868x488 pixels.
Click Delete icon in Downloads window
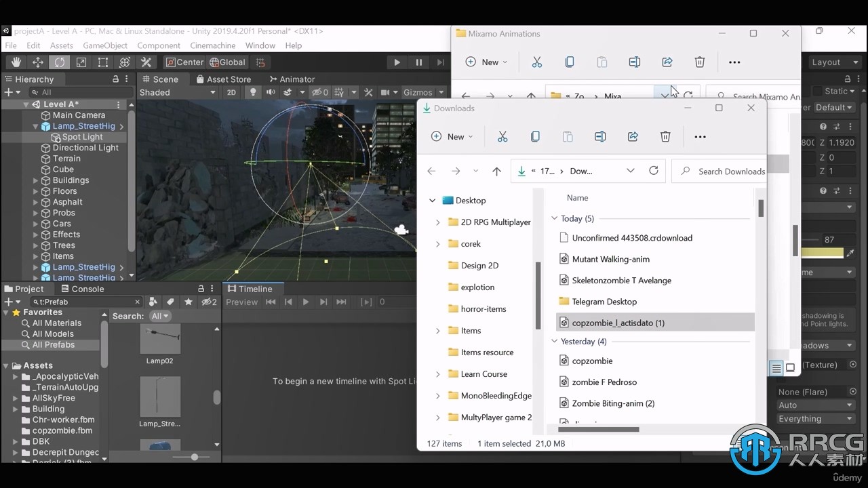click(x=665, y=136)
